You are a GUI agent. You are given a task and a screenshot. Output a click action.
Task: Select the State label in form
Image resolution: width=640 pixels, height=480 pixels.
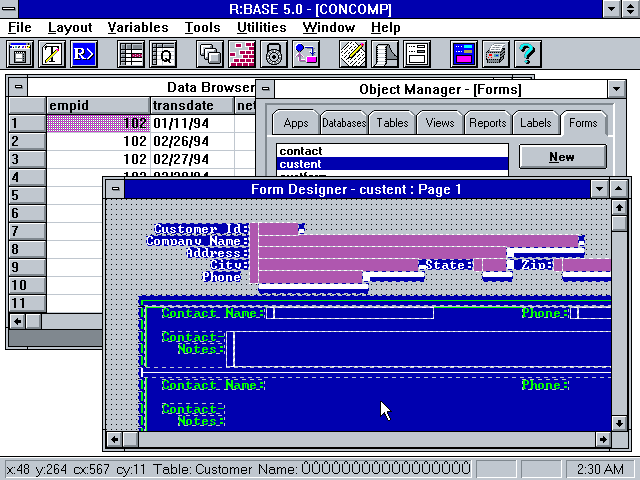coord(449,264)
